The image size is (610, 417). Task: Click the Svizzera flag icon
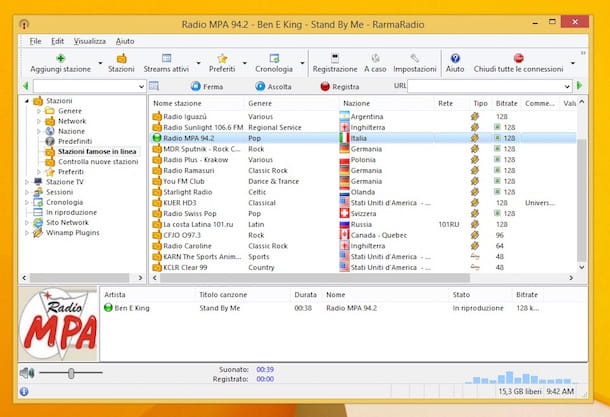pyautogui.click(x=344, y=213)
